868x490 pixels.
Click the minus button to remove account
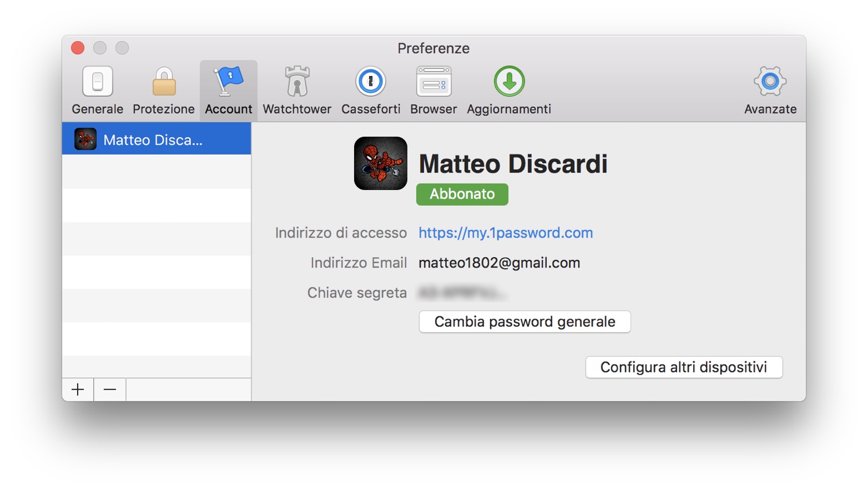click(x=110, y=390)
